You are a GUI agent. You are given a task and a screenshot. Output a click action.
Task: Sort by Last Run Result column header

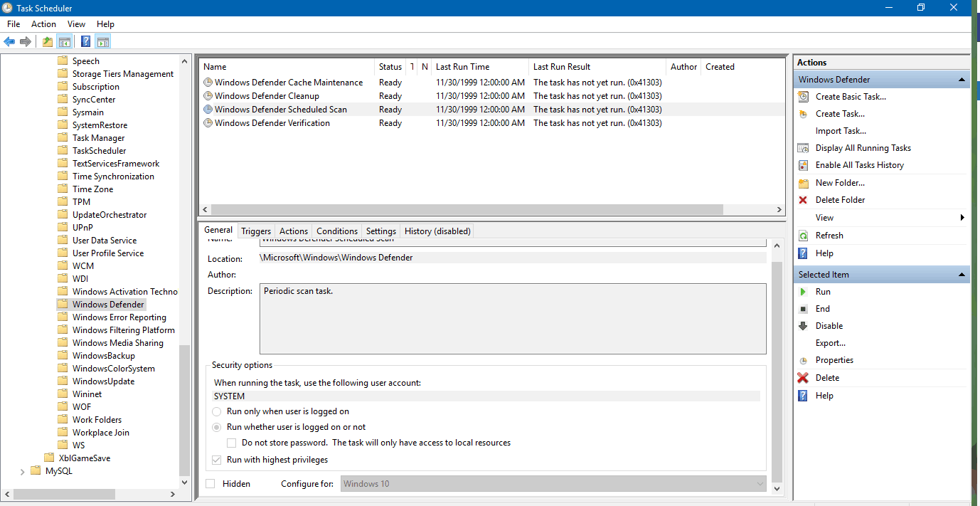(x=597, y=67)
